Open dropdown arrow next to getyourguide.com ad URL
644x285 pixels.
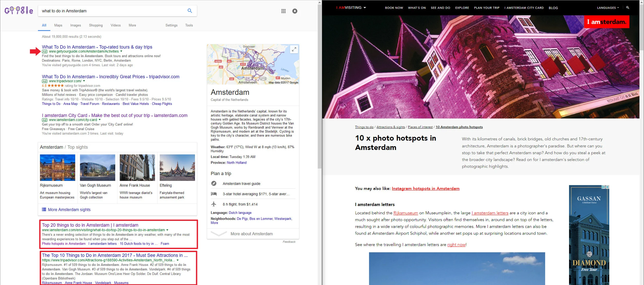click(121, 51)
